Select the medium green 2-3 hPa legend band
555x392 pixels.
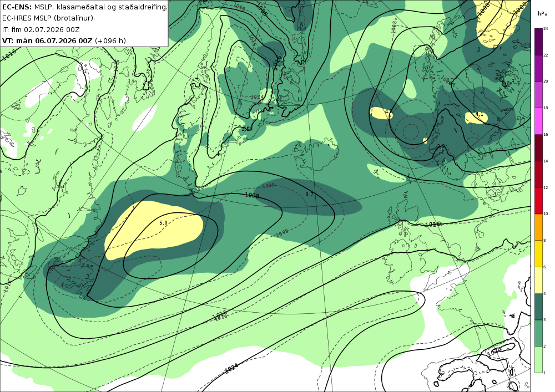coord(538,333)
